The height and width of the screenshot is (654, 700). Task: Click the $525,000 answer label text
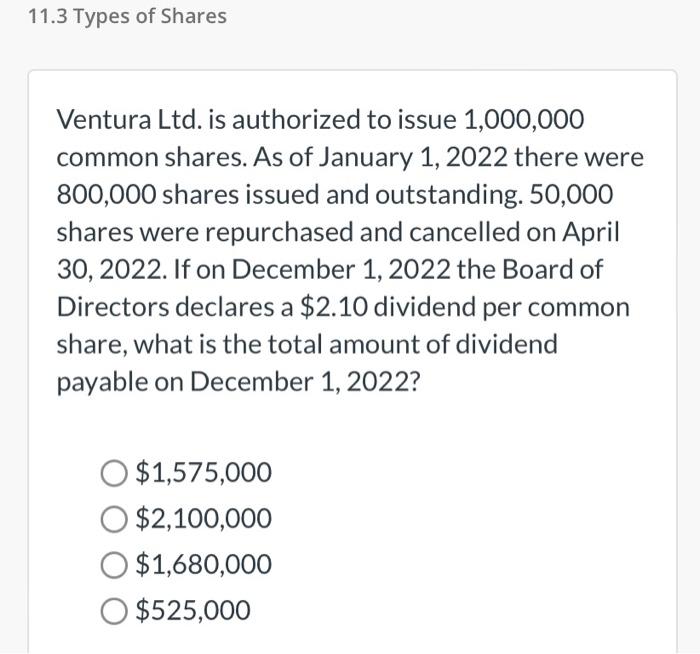193,611
